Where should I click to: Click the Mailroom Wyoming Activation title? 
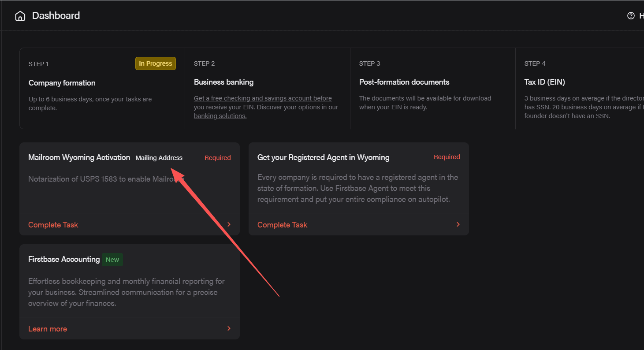point(79,157)
